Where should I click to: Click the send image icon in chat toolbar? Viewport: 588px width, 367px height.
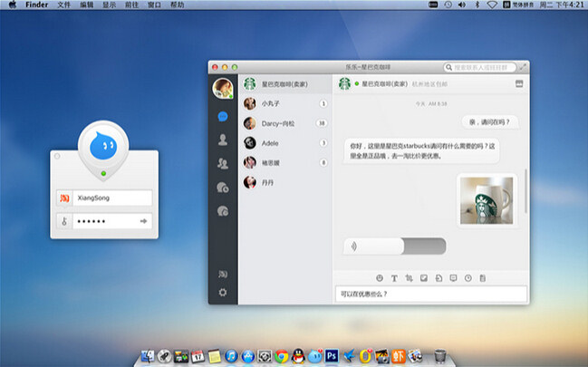coord(424,278)
